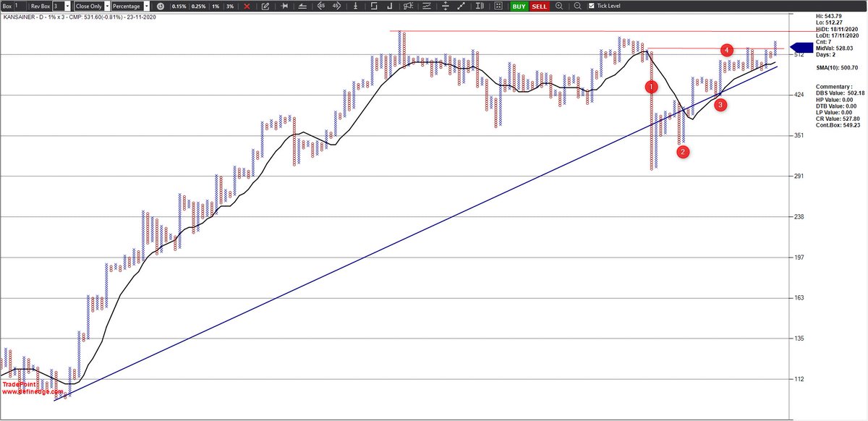This screenshot has height=421, width=868.
Task: Click the horizontal line tool icon
Action: click(x=302, y=6)
